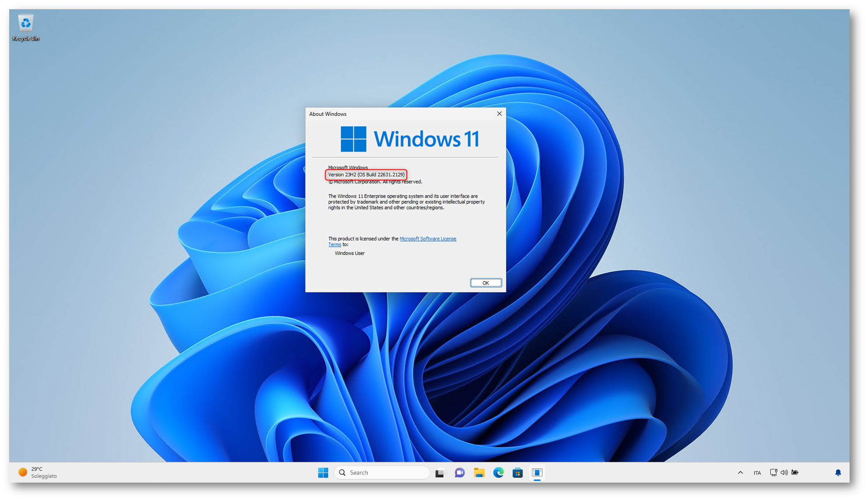Show hidden icons in system tray
This screenshot has width=868, height=501.
pyautogui.click(x=740, y=473)
